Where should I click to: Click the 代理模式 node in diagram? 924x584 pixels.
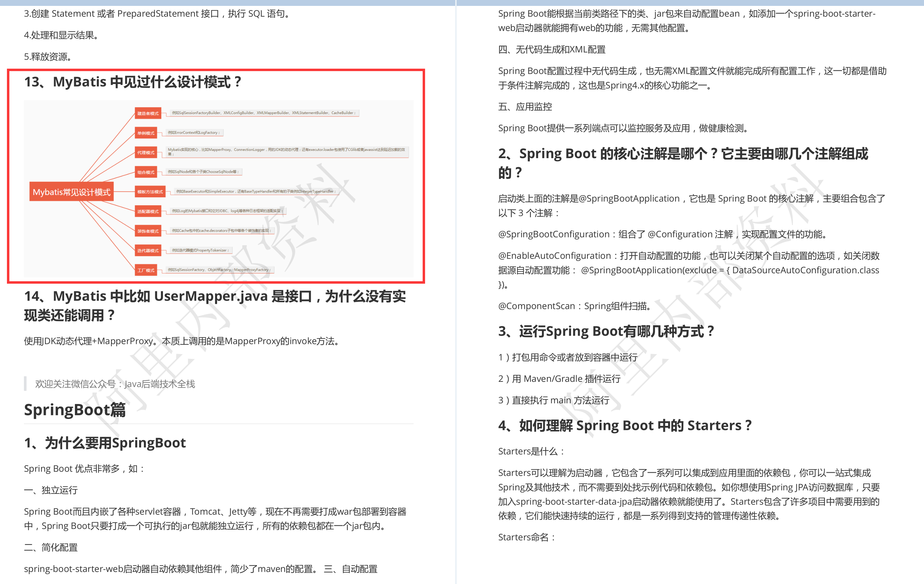pos(146,152)
